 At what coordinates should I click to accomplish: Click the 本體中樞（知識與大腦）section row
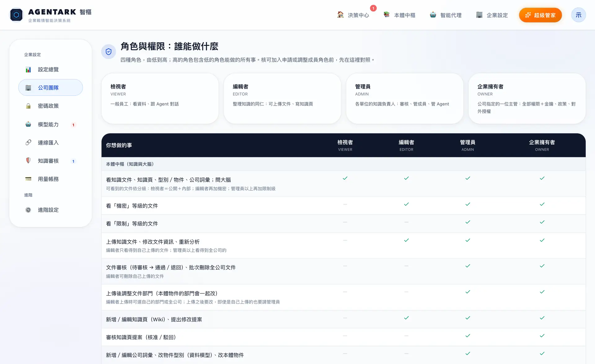click(343, 164)
